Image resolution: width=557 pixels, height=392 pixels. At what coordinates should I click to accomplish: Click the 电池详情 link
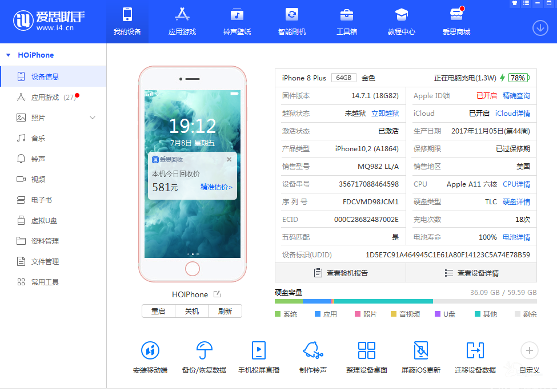516,237
